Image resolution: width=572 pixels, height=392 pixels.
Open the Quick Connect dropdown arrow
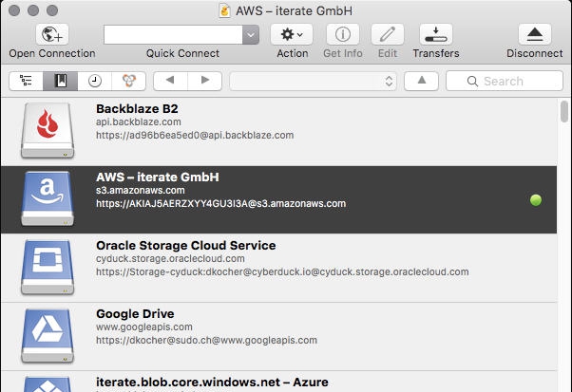click(x=251, y=34)
